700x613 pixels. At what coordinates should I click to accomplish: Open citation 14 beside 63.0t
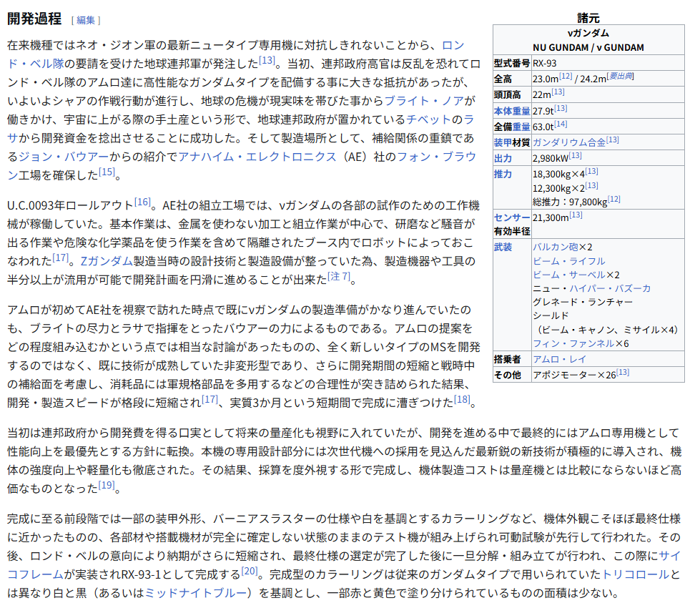[561, 124]
